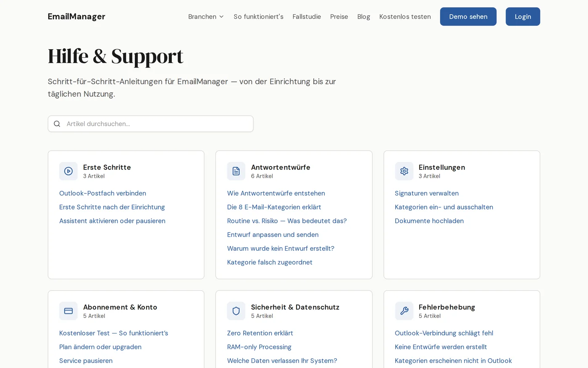Click the shield icon beside Sicherheit & Datenschutz
This screenshot has width=588, height=368.
(236, 311)
